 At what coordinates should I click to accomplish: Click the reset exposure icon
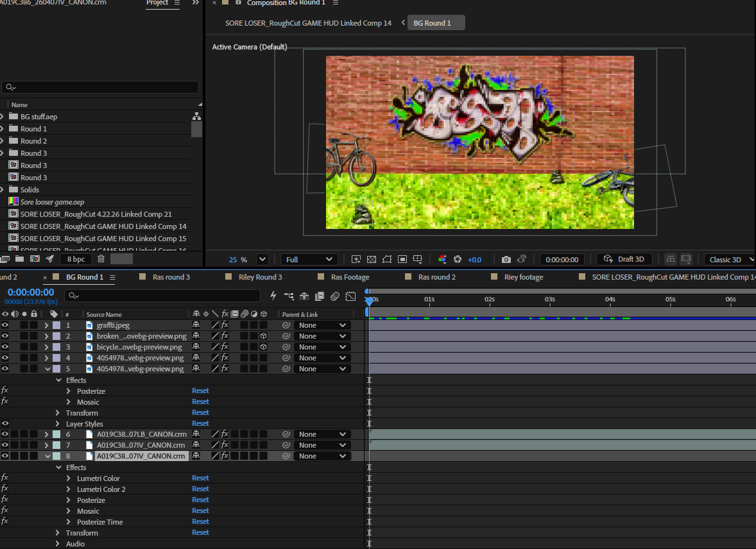458,259
